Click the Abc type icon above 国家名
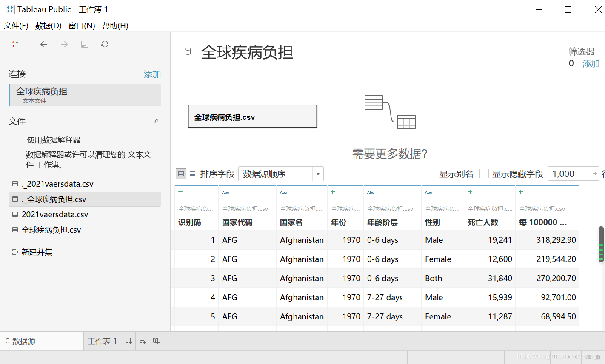The image size is (605, 364). 283,193
